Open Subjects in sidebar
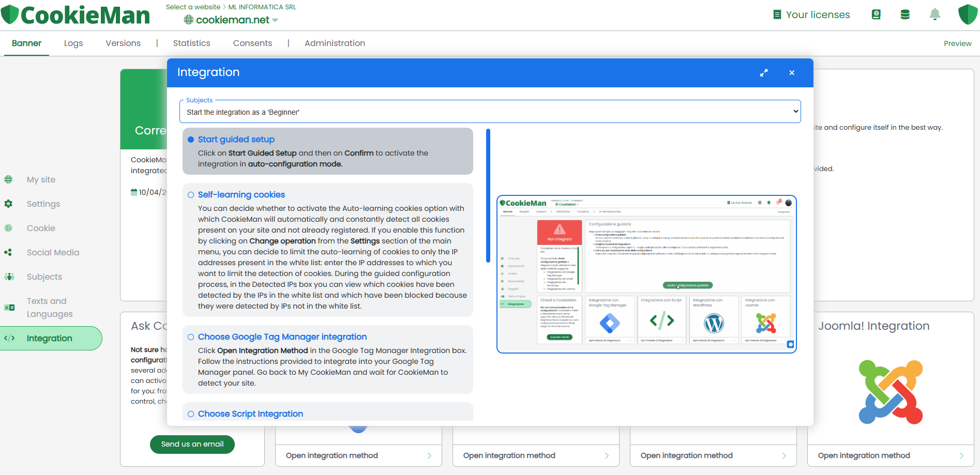The image size is (980, 475). (44, 277)
